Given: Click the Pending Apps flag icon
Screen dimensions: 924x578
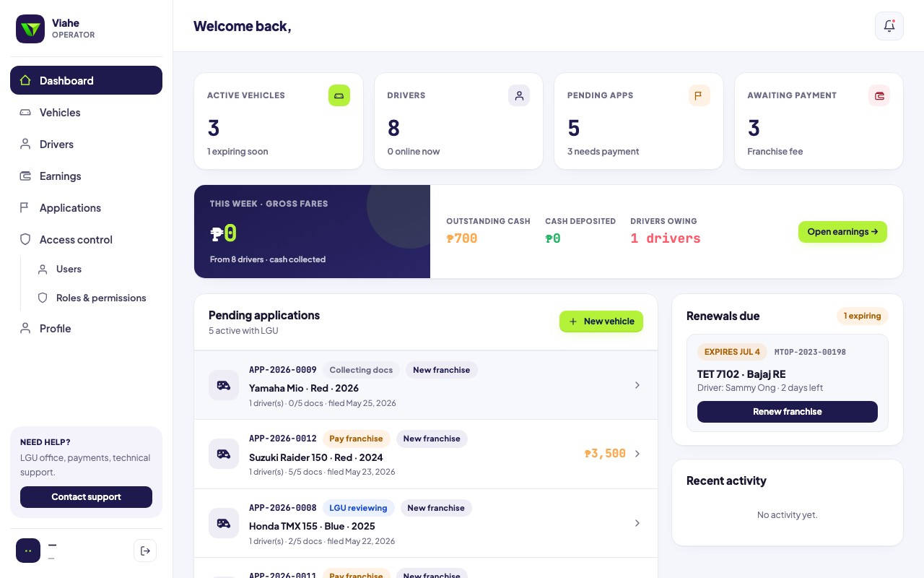Looking at the screenshot, I should click(699, 95).
